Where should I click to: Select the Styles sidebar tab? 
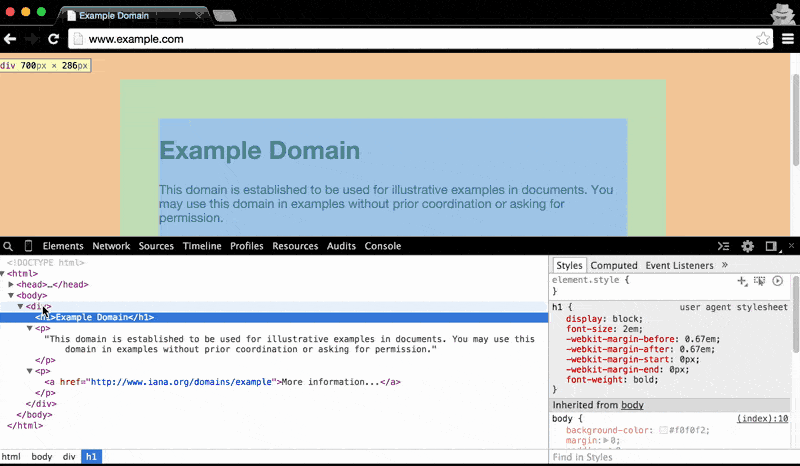569,265
